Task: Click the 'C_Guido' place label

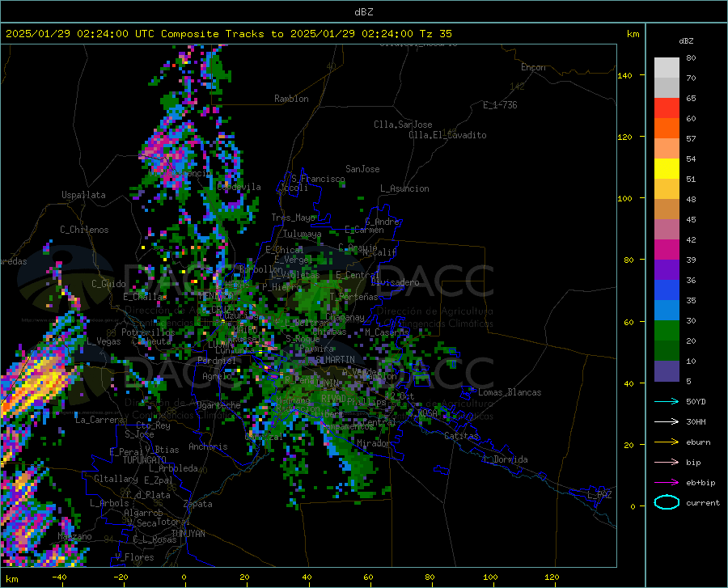Action: [x=108, y=284]
